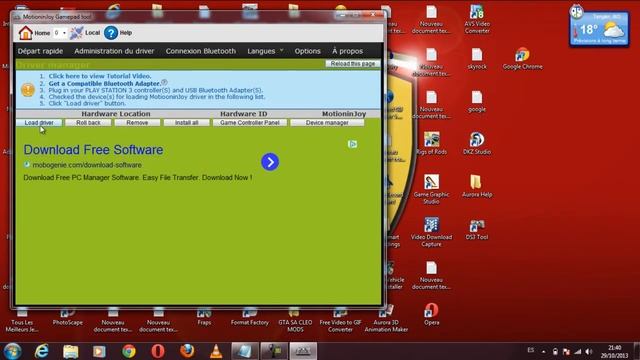Select DS3 Tool desktop icon
The image size is (640, 360).
[477, 229]
